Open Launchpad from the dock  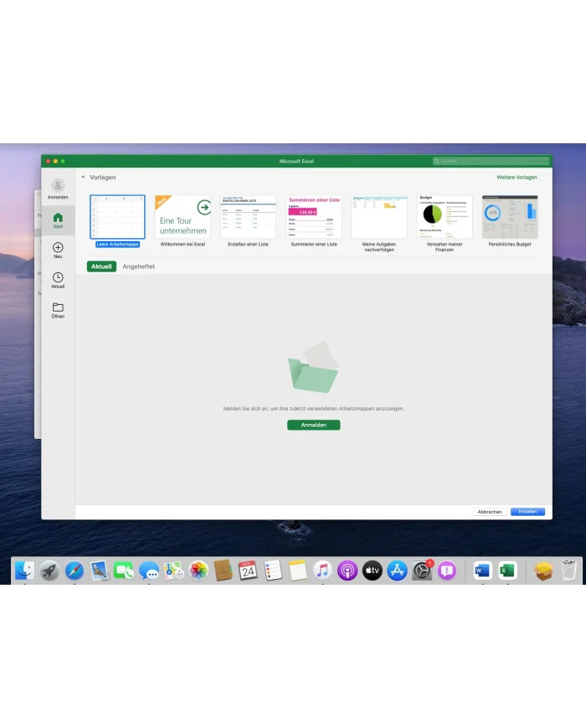point(49,571)
